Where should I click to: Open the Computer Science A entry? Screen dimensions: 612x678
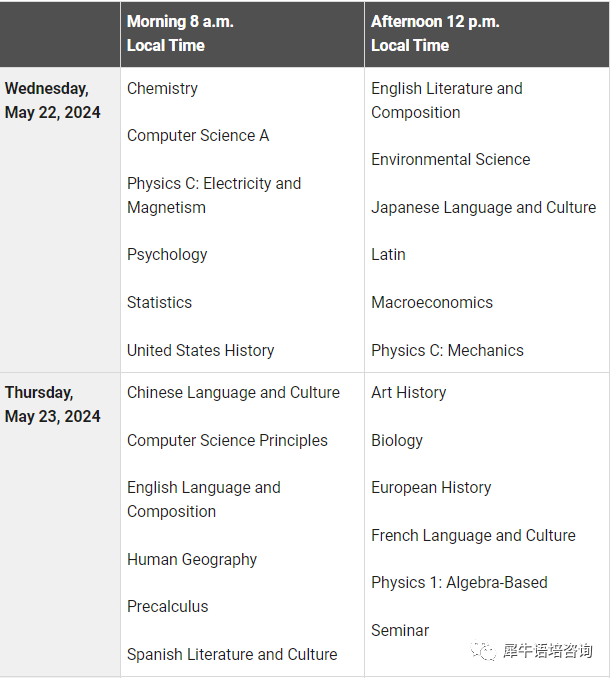[x=198, y=136]
